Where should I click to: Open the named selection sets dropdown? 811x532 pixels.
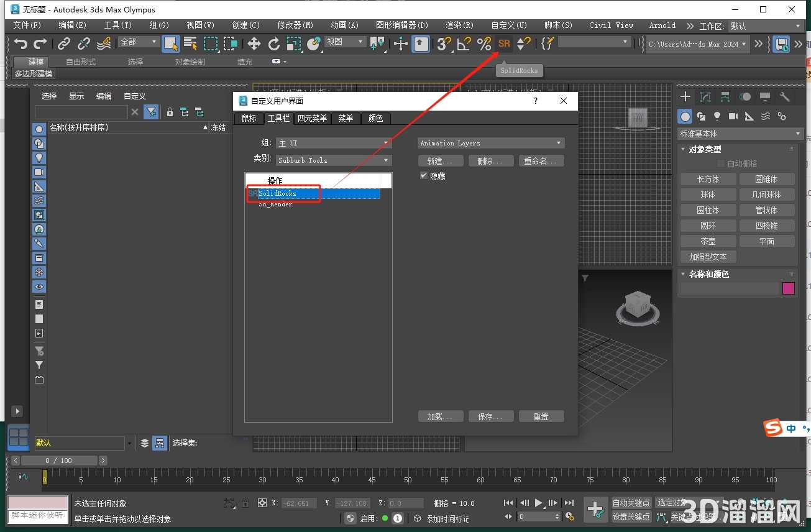594,42
